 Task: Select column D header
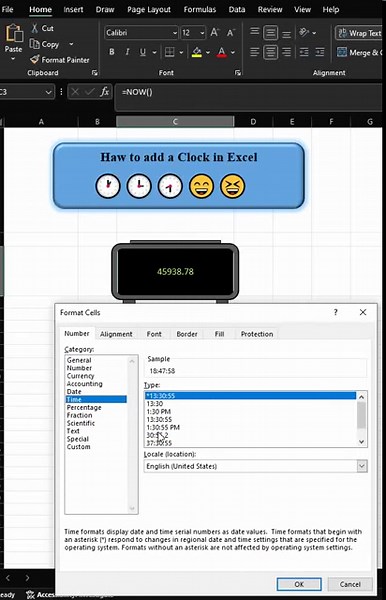click(253, 122)
